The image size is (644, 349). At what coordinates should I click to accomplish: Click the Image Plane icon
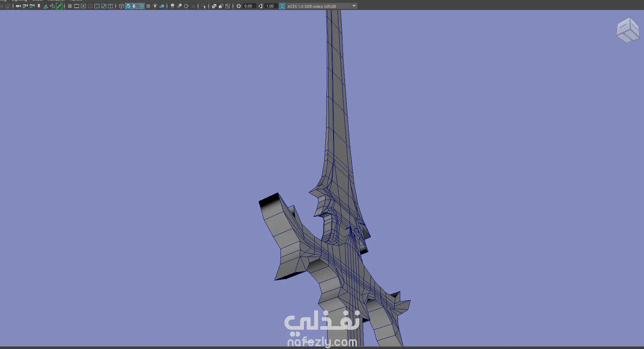[46, 6]
